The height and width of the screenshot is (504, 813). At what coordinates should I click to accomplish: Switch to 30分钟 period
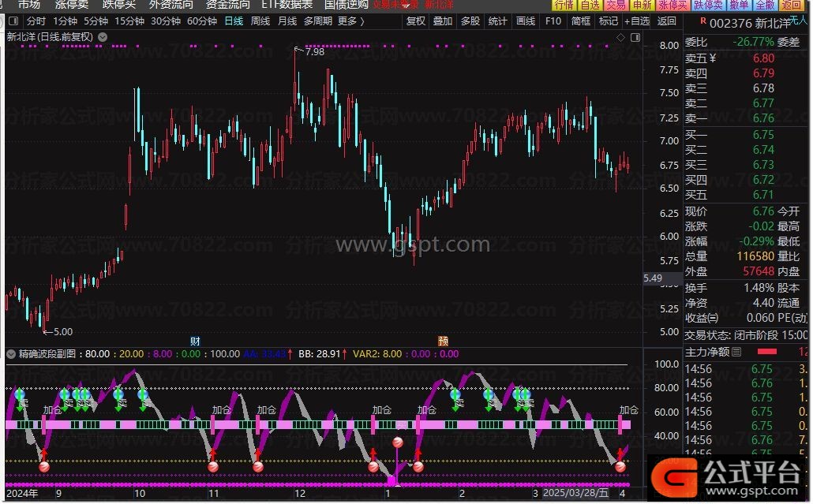(x=166, y=21)
